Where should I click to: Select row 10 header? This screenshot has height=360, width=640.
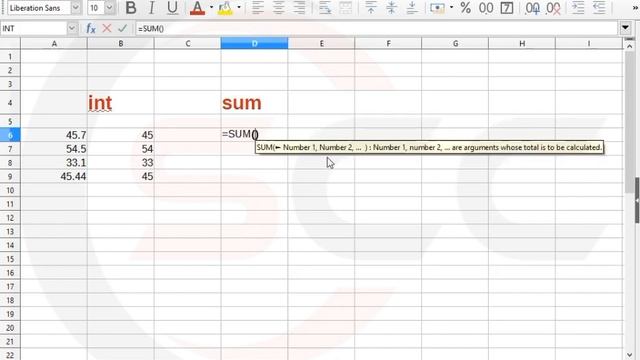(x=10, y=190)
